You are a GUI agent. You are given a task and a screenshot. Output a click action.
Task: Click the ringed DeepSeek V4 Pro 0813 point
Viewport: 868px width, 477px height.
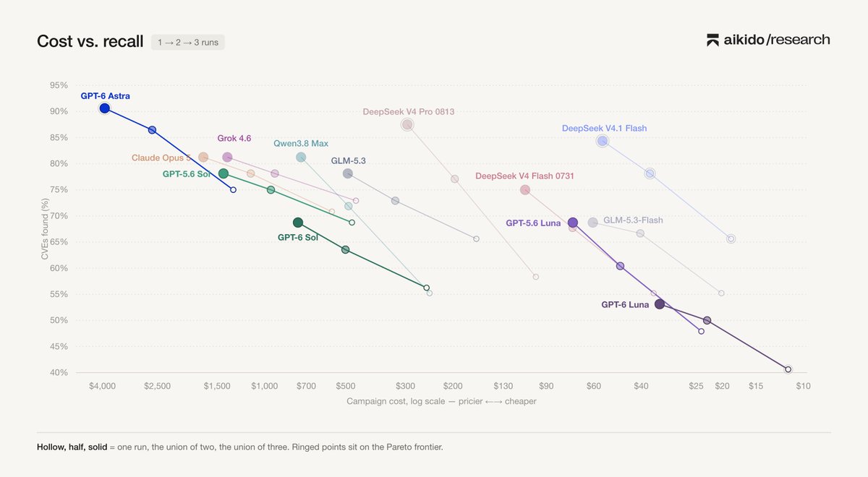click(x=407, y=125)
